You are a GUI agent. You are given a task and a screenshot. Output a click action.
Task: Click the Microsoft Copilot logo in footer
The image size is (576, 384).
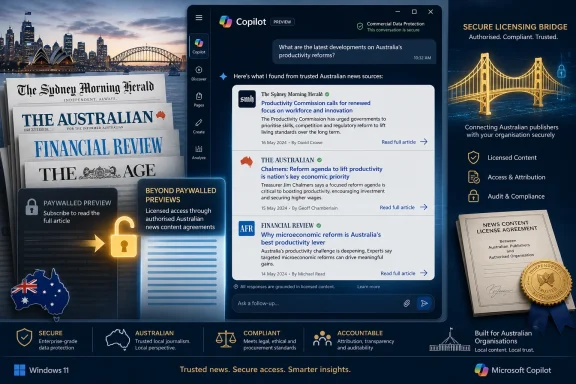(x=481, y=370)
